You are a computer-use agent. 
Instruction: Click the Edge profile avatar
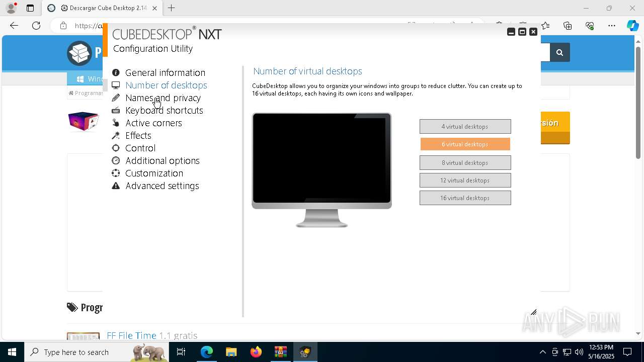11,8
